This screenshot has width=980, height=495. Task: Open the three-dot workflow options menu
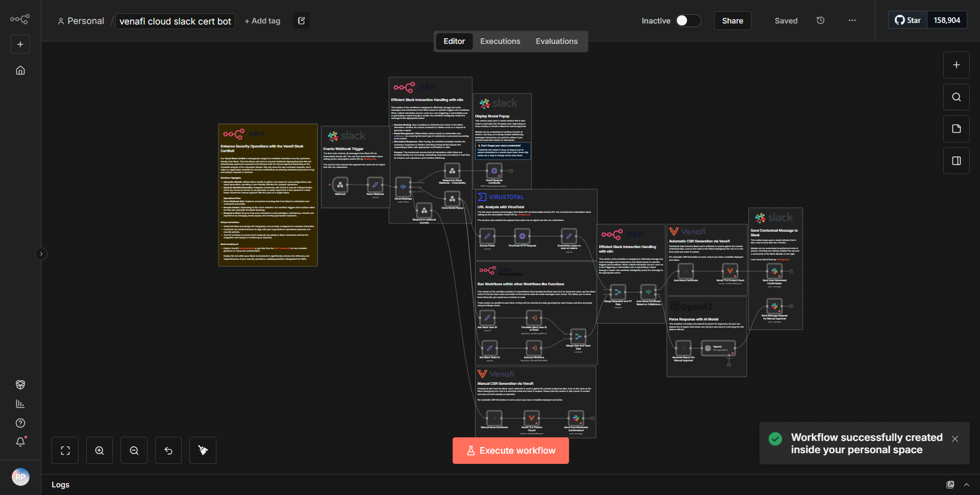(852, 20)
